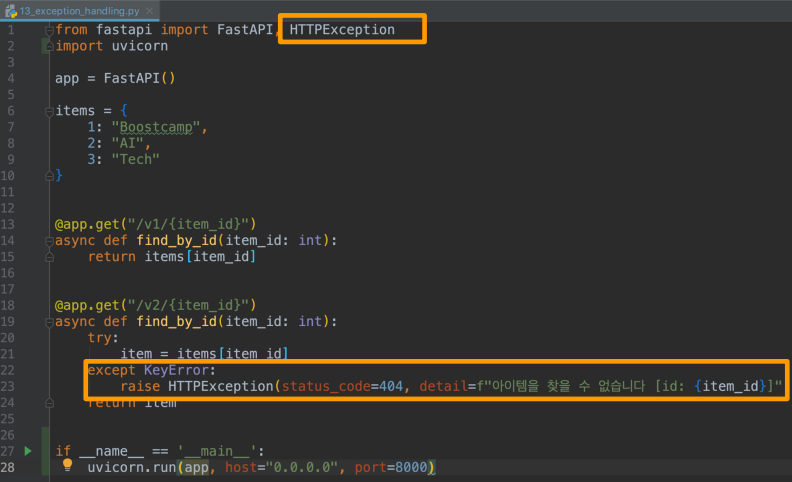This screenshot has height=482, width=792.
Task: Click the fold end marker on line 10
Action: [50, 176]
